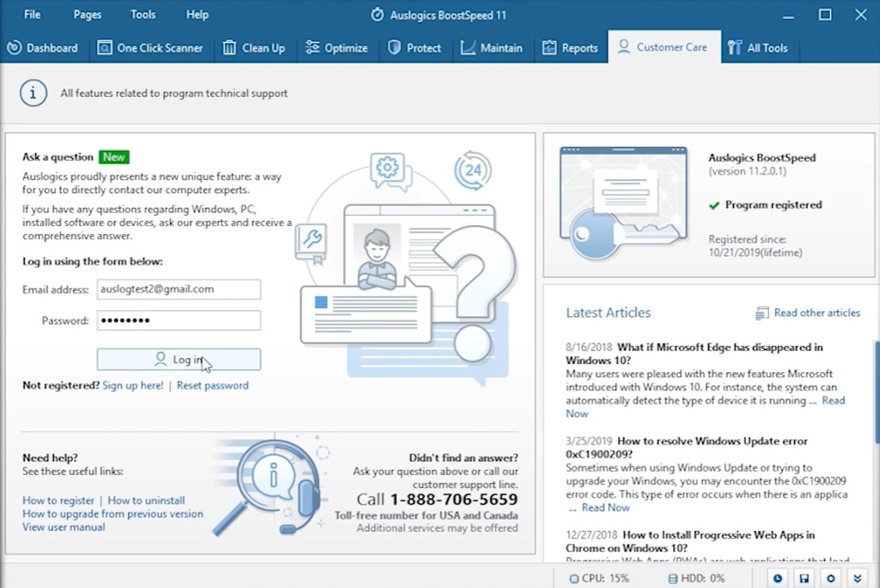This screenshot has height=588, width=880.
Task: Click the Clean Up trash icon
Action: tap(229, 47)
